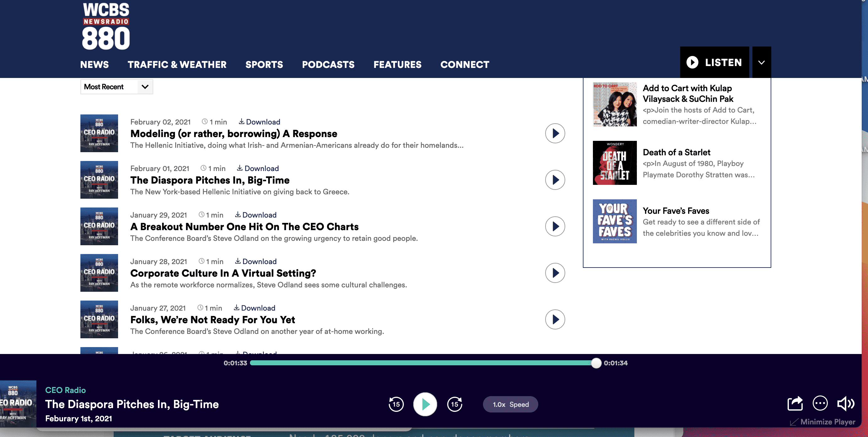Click total duration 0:01:34
This screenshot has width=868, height=437.
tap(615, 363)
